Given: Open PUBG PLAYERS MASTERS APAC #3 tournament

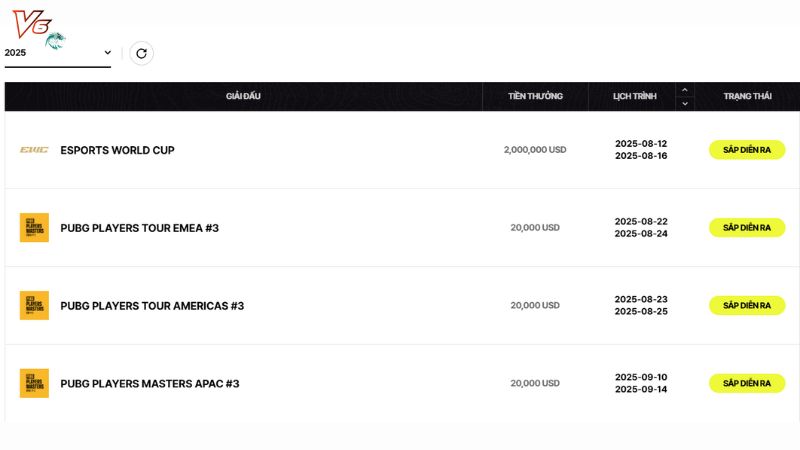Looking at the screenshot, I should coord(149,384).
